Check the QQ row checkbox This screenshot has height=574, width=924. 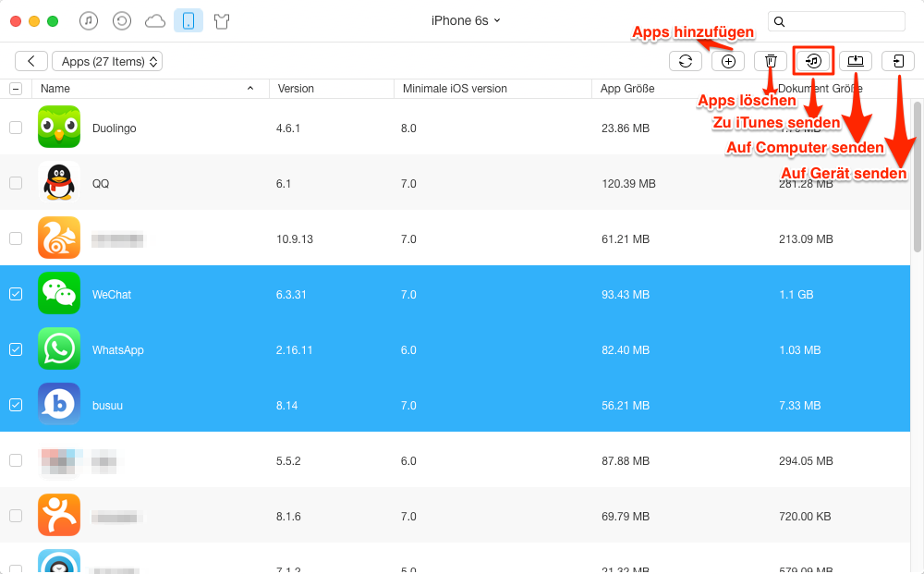coord(16,183)
